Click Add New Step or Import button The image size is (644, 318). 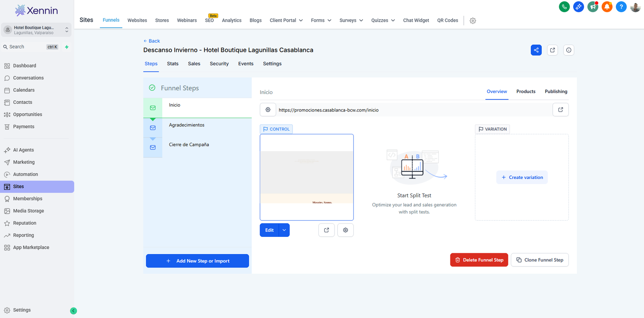[x=197, y=261]
